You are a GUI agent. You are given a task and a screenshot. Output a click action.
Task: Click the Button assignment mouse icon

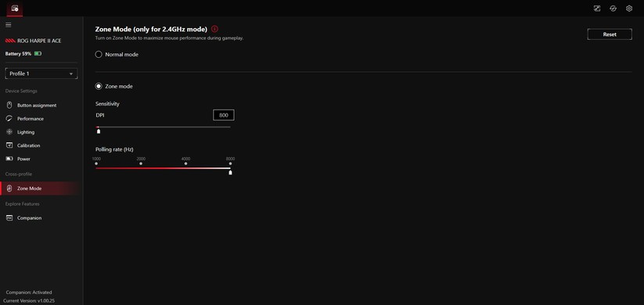[9, 105]
